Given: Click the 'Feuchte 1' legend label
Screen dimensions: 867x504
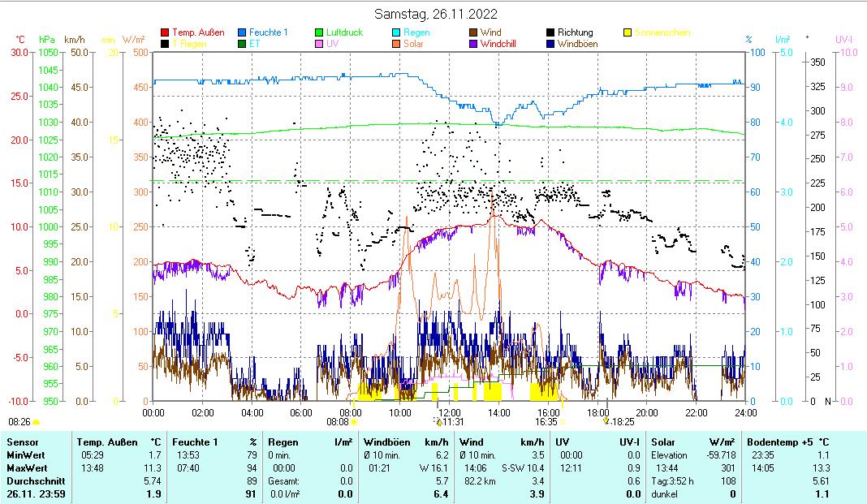Looking at the screenshot, I should (268, 32).
